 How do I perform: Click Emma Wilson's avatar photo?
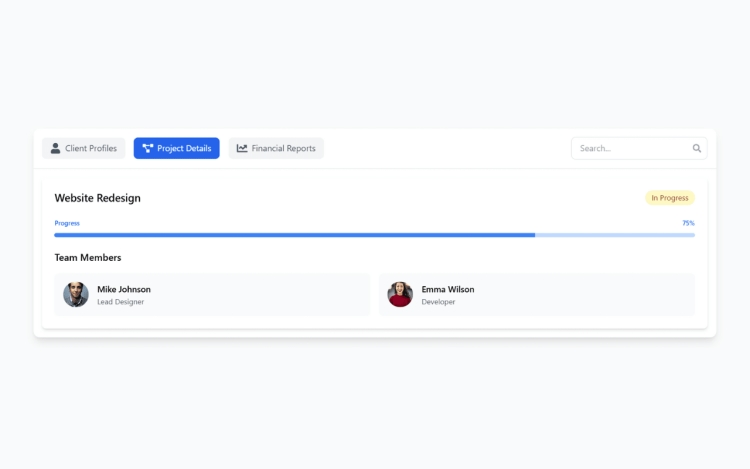point(400,294)
